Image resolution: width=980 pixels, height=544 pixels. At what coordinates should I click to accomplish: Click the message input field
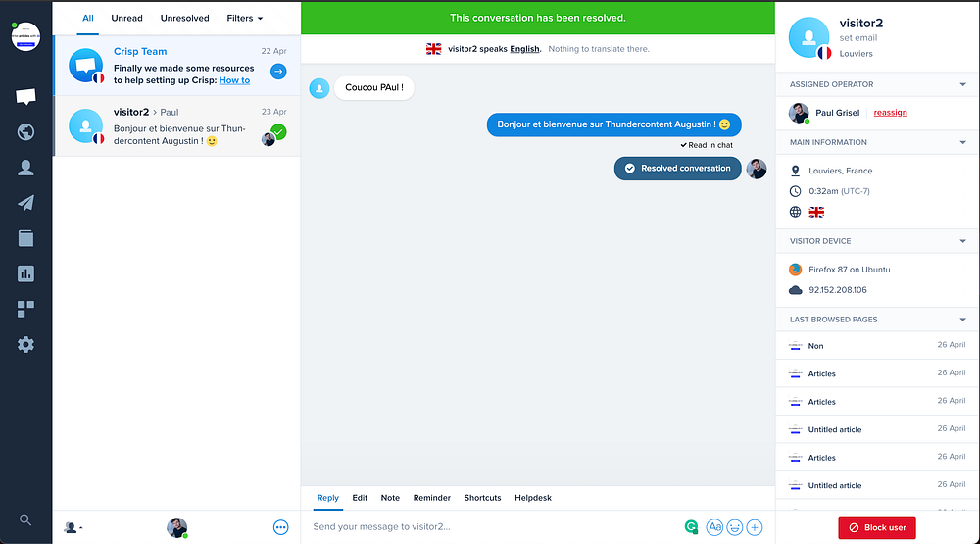coord(494,527)
